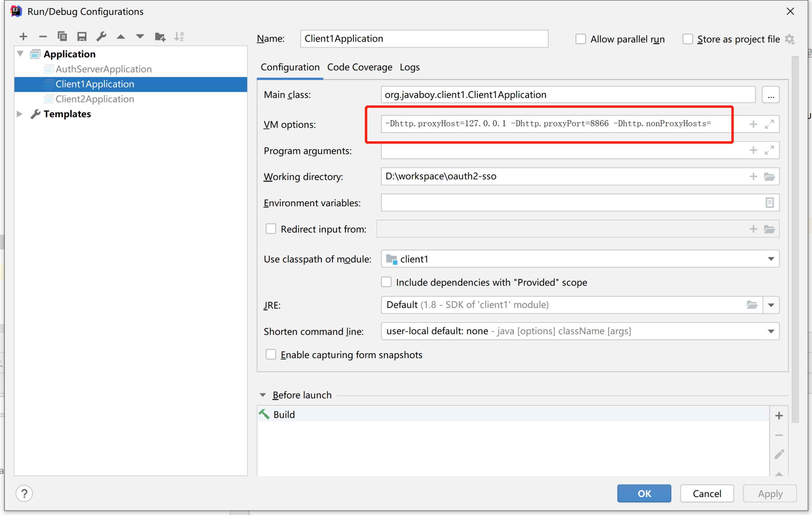Click the Cancel button
The width and height of the screenshot is (812, 515).
707,493
